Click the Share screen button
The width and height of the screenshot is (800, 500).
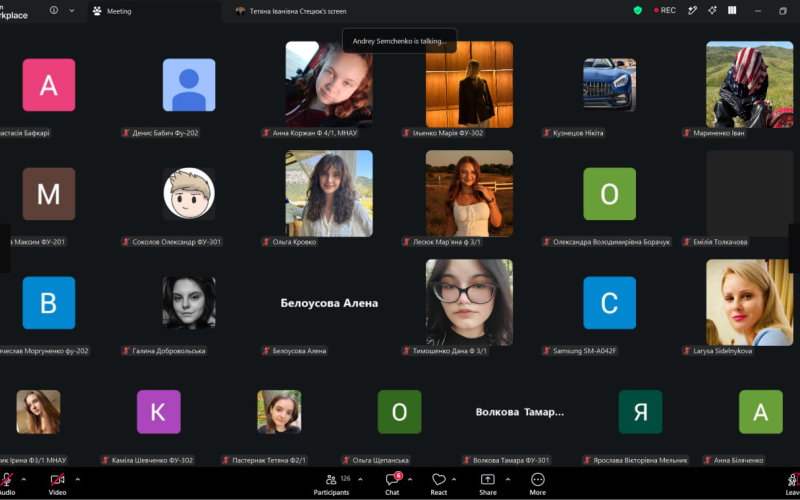(488, 484)
